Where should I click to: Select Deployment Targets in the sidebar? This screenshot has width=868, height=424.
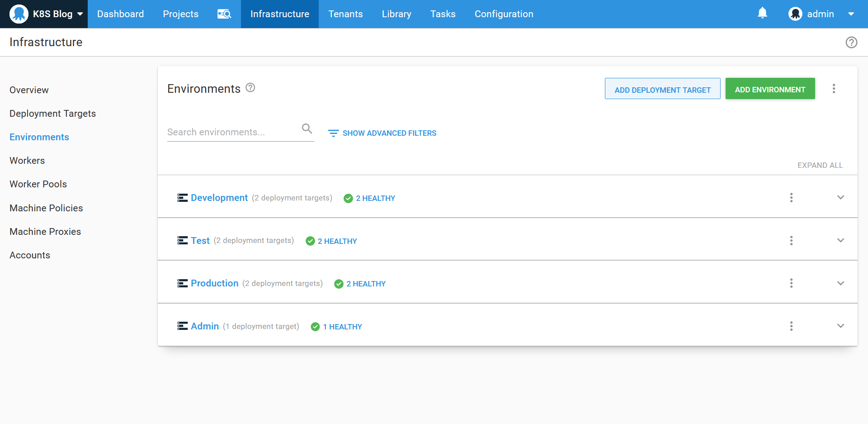(x=52, y=114)
